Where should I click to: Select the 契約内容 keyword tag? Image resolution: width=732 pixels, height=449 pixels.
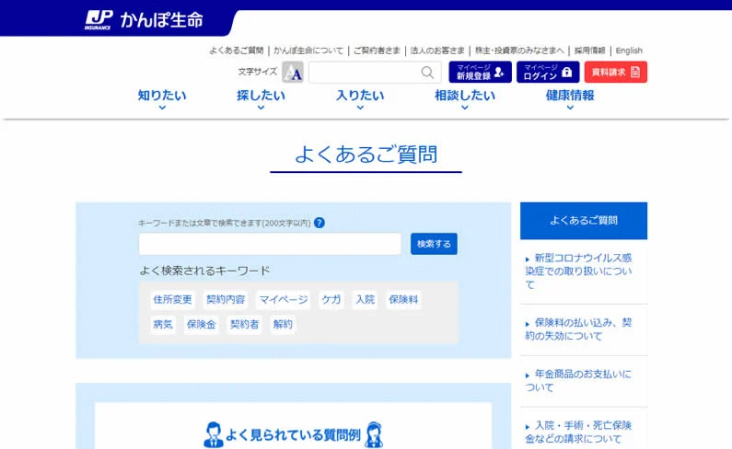coord(225,299)
